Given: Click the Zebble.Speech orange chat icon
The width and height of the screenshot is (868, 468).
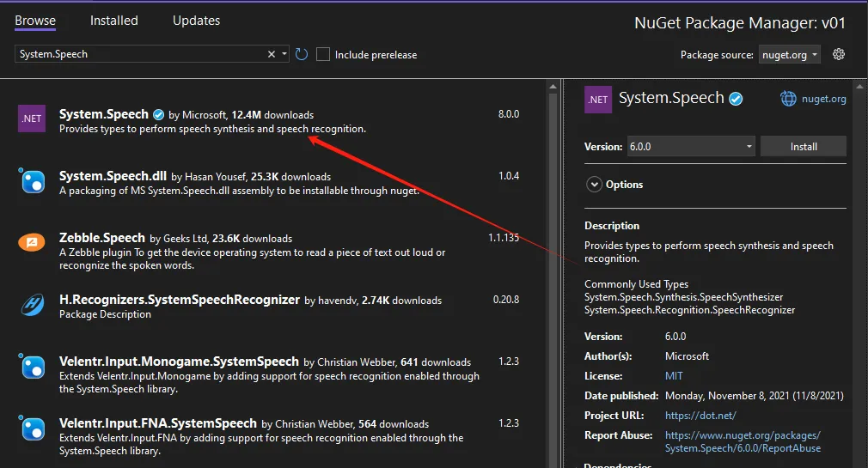Looking at the screenshot, I should (32, 242).
